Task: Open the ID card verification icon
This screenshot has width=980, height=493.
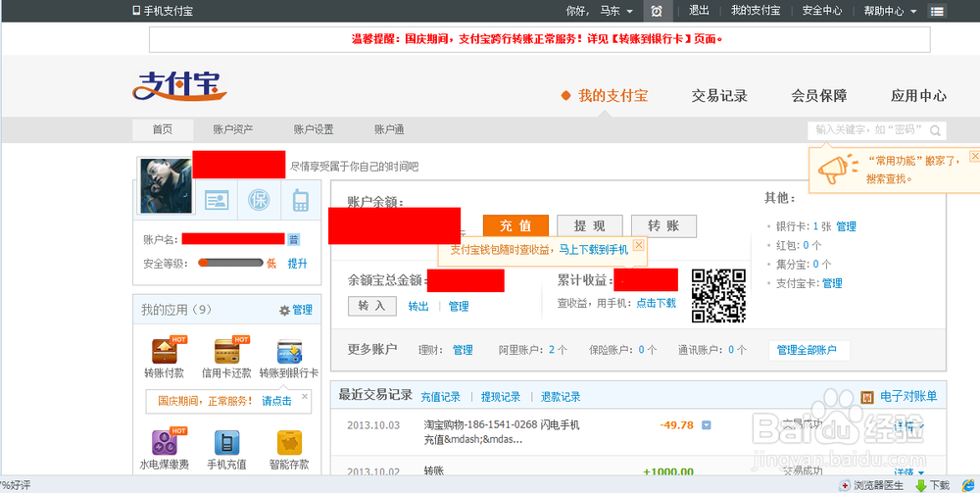Action: tap(217, 200)
